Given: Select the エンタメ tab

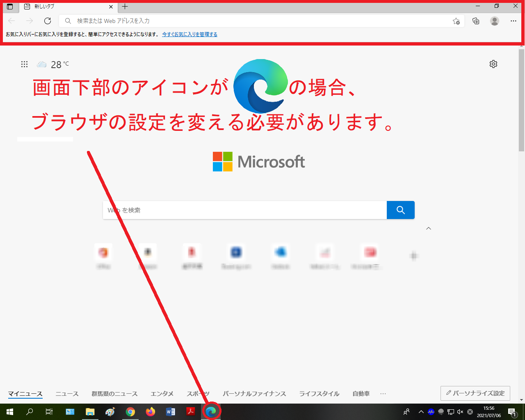Looking at the screenshot, I should point(162,394).
